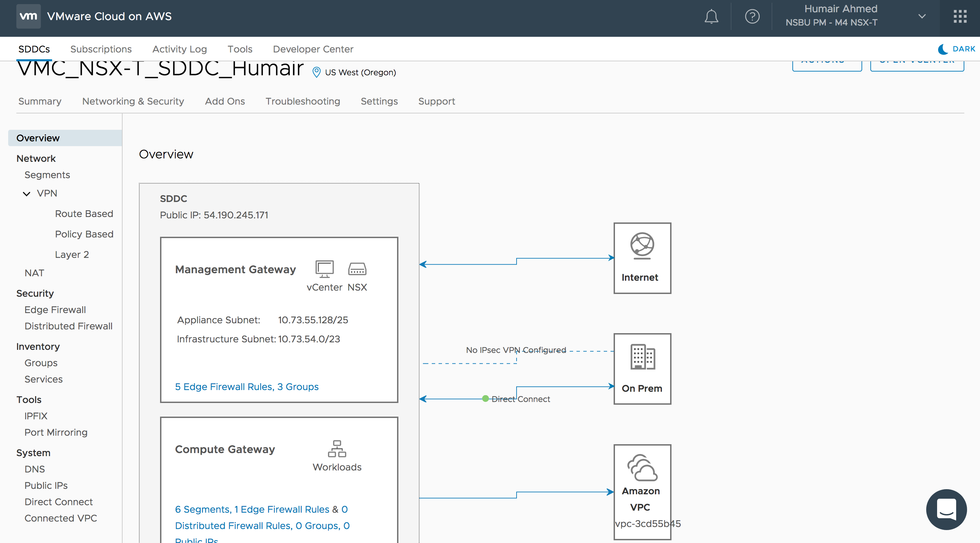Select Route Based under VPN
This screenshot has height=543, width=980.
pyautogui.click(x=84, y=214)
